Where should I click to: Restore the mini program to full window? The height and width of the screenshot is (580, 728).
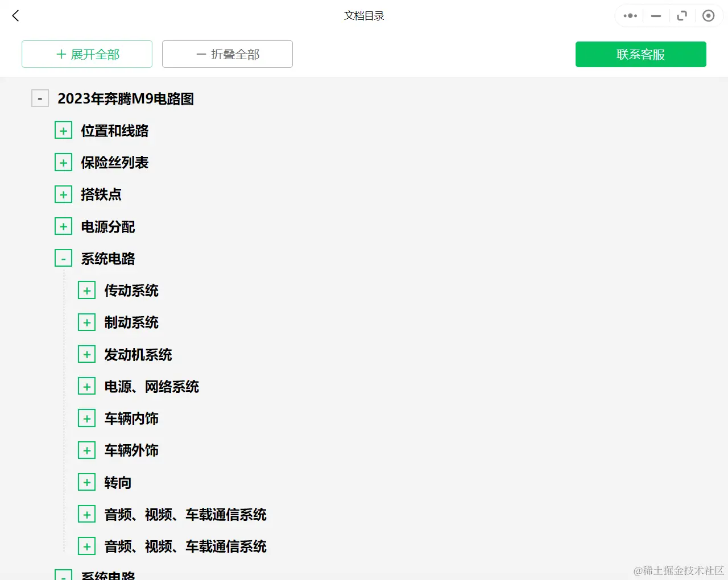tap(682, 15)
